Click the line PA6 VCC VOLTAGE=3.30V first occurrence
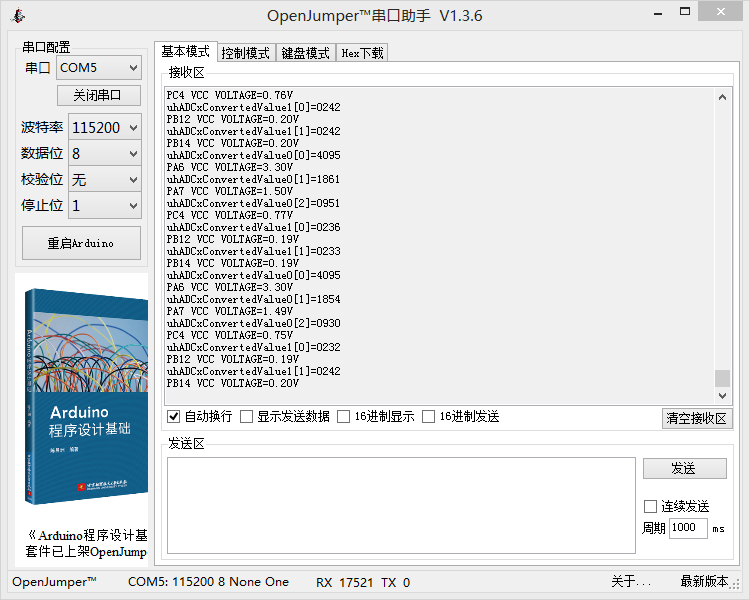 pyautogui.click(x=230, y=167)
